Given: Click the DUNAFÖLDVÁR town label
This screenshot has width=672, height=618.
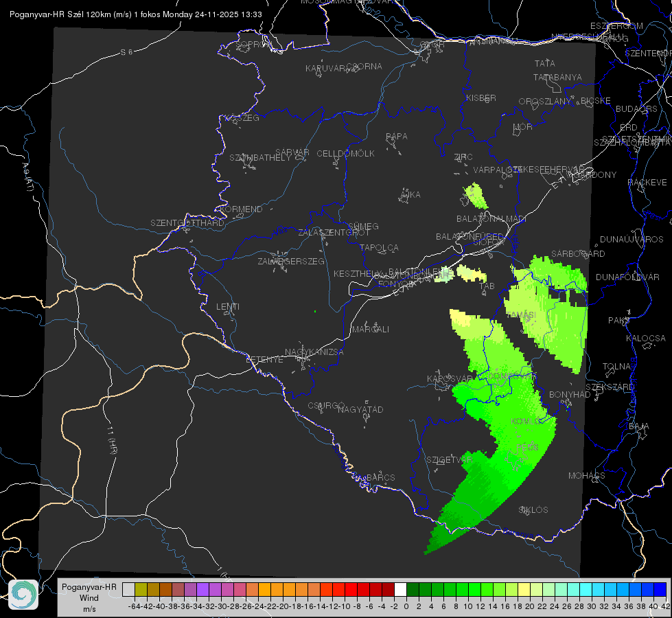Looking at the screenshot, I should tap(627, 277).
